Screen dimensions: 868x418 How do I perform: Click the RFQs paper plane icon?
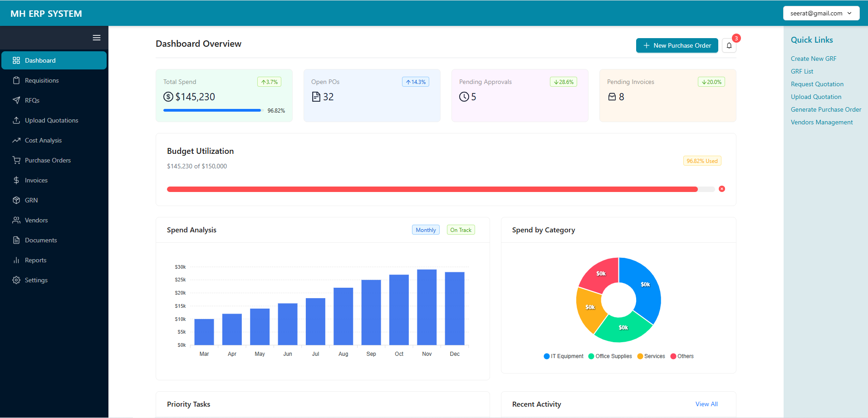point(16,100)
